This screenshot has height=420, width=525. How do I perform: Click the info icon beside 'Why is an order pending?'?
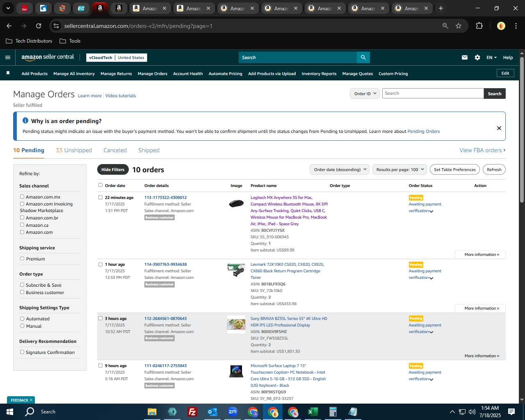(x=25, y=121)
